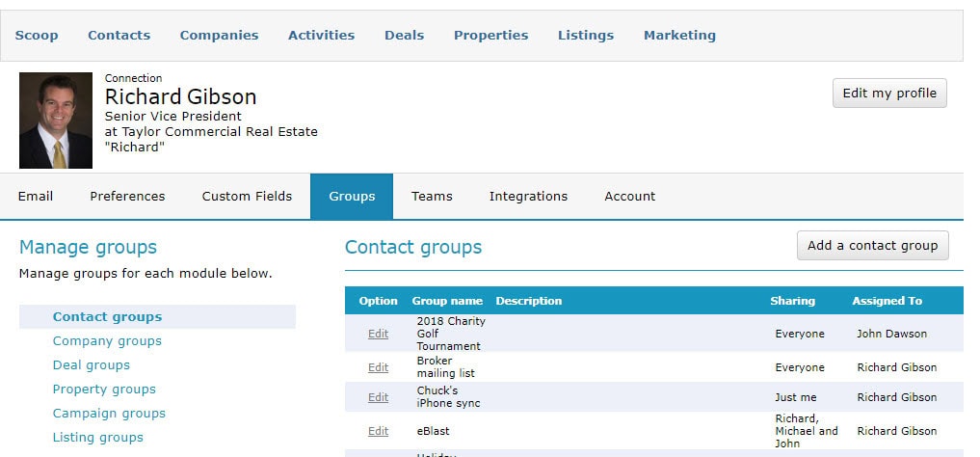Switch to the Teams tab
The width and height of the screenshot is (980, 457).
coord(432,197)
